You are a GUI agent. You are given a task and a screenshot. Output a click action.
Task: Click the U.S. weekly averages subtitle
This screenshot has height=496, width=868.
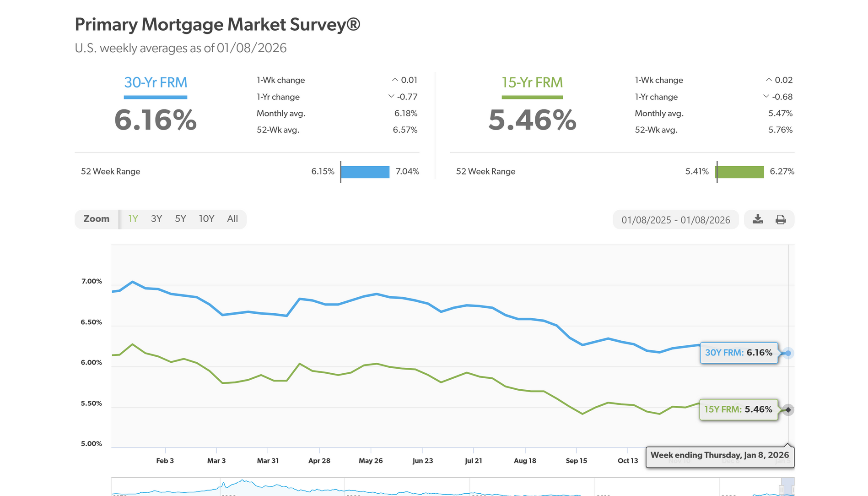181,48
